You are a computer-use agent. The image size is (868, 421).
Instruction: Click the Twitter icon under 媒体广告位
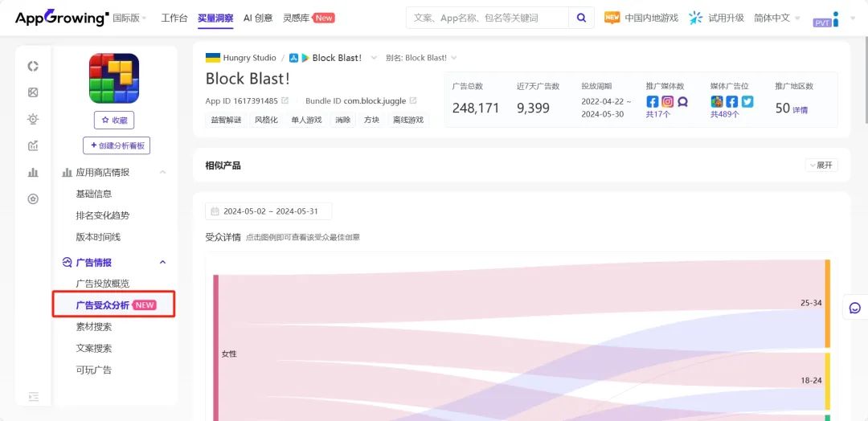click(747, 102)
